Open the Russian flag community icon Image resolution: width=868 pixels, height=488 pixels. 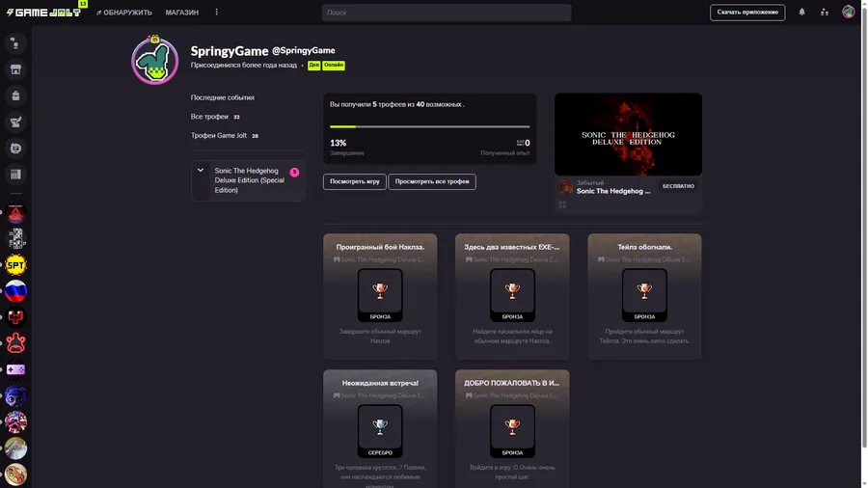[15, 291]
